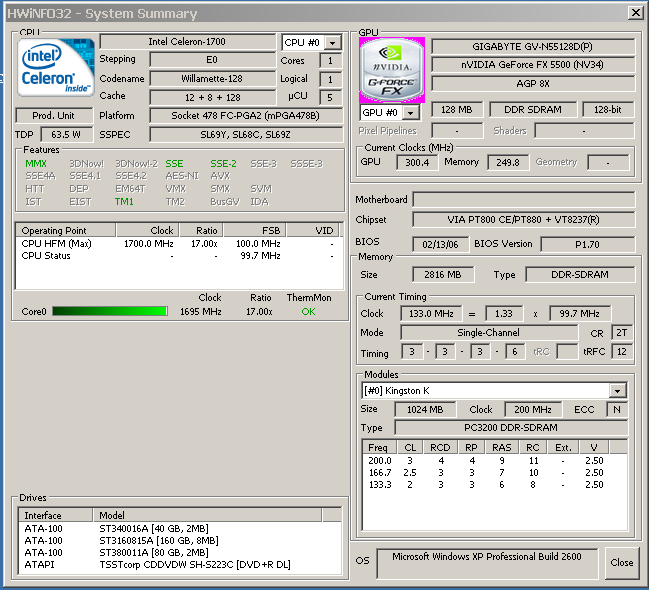Close the System Summary window
This screenshot has width=649, height=590.
click(635, 13)
